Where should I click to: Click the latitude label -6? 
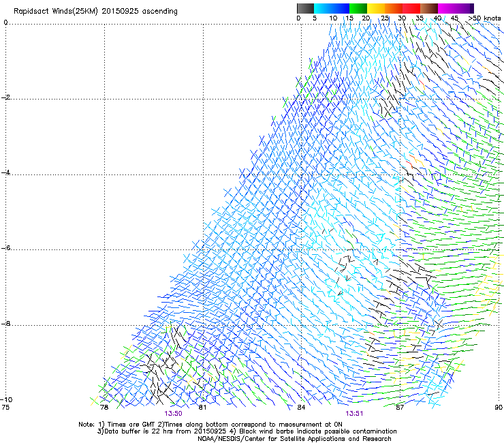[5, 248]
